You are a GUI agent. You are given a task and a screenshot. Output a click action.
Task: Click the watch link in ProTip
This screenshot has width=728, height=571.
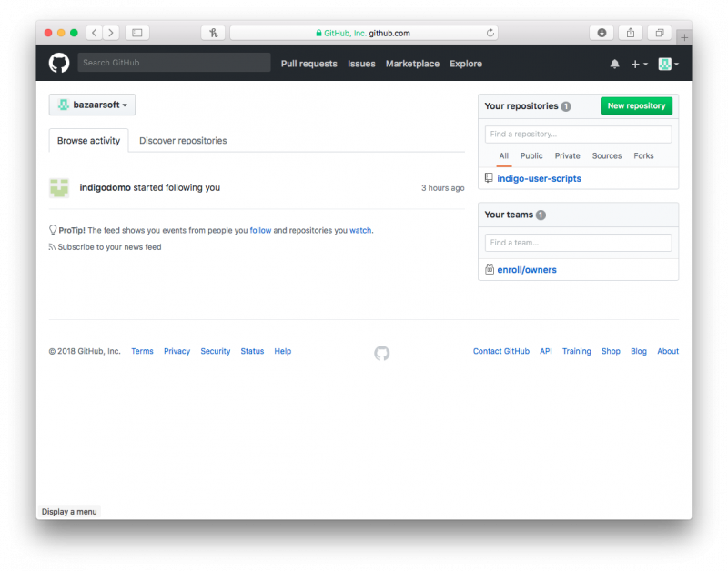point(360,230)
